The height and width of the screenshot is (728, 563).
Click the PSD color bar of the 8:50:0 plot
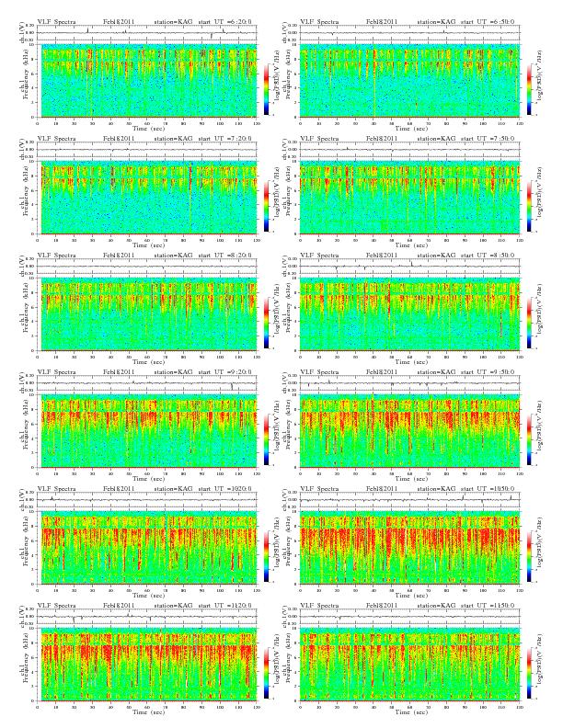pyautogui.click(x=529, y=323)
